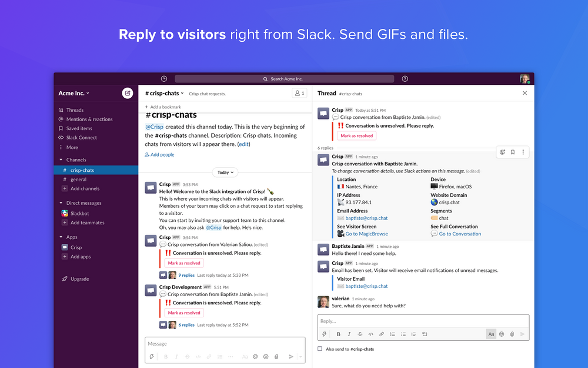
Task: Click Add a bookmark
Action: pos(163,107)
